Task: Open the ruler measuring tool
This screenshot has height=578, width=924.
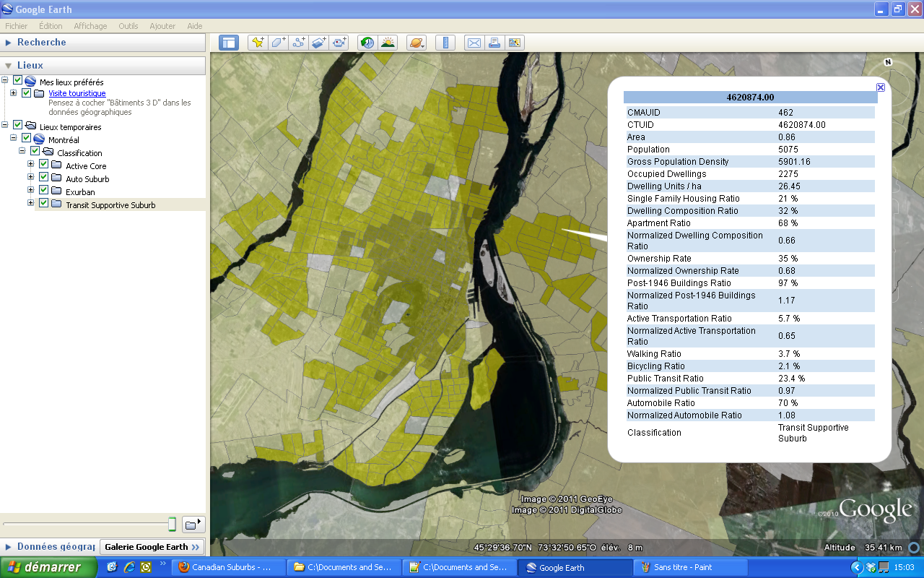Action: pyautogui.click(x=445, y=43)
